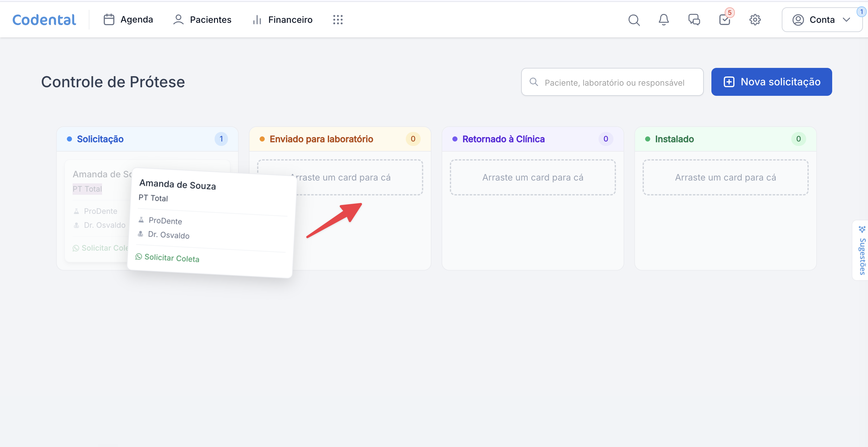Open settings gear icon
Screen dimensions: 868x447
755,20
